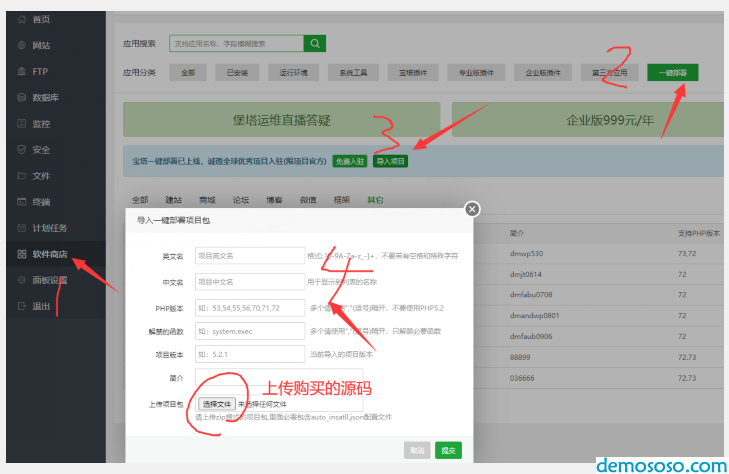The width and height of the screenshot is (729, 474).
Task: Click the 简介 input field
Action: point(279,378)
